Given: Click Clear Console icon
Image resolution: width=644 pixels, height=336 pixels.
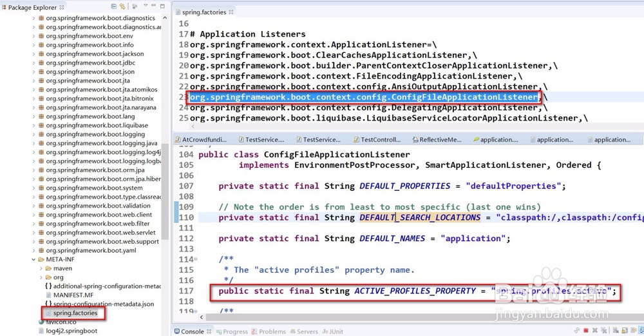Looking at the screenshot, I should click(616, 330).
